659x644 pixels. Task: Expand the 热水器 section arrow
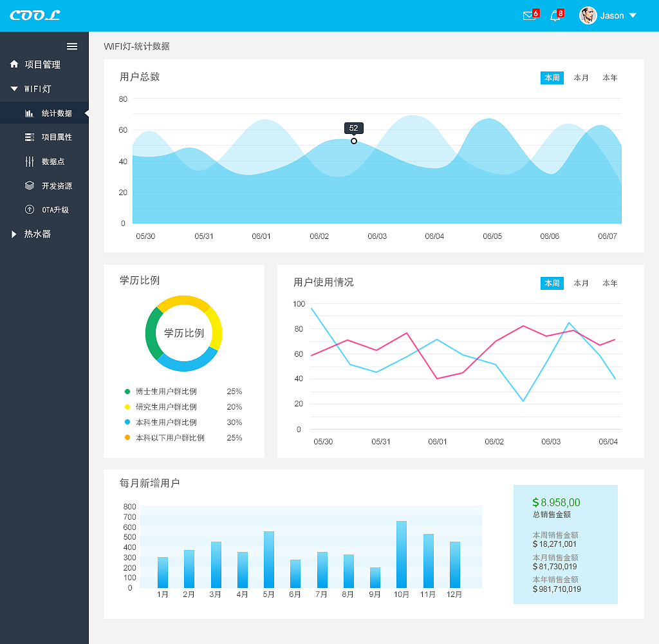click(14, 234)
